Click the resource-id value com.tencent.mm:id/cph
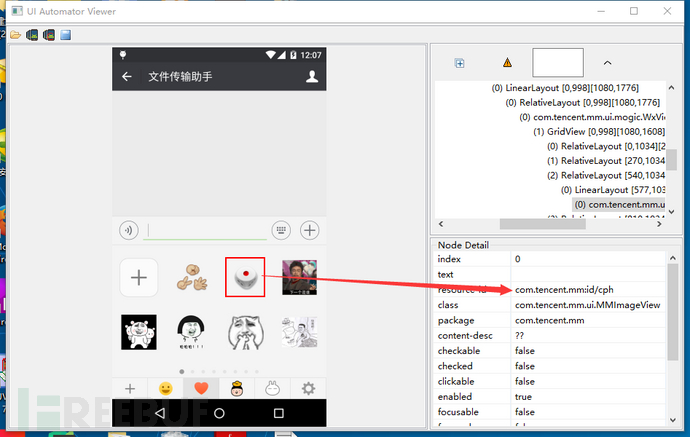 564,290
